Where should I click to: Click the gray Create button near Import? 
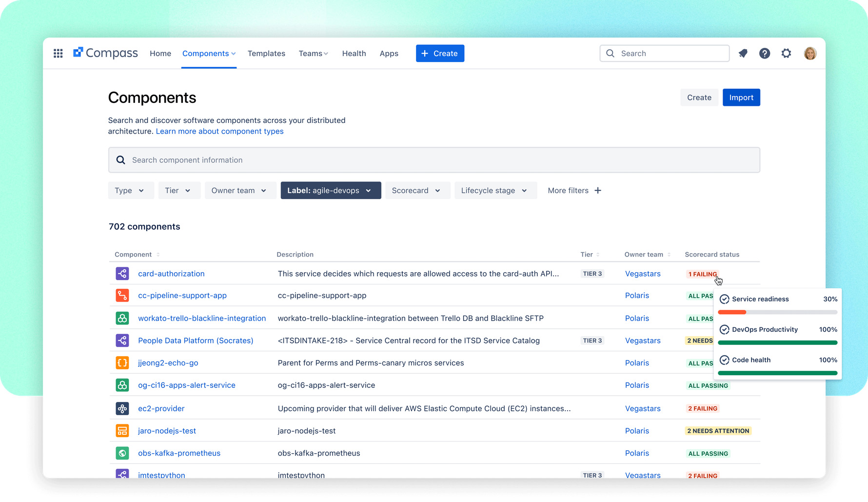tap(699, 97)
